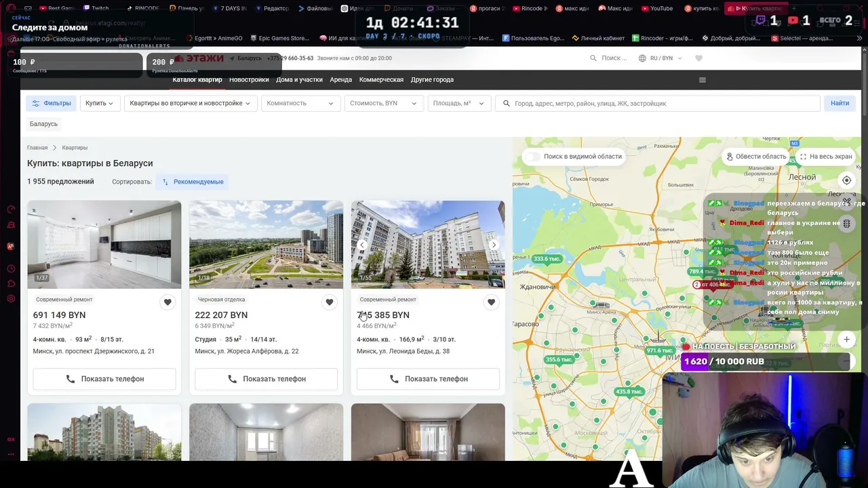Click the Квартиры breadcrumb link
Viewport: 868px width, 488px height.
(75, 148)
